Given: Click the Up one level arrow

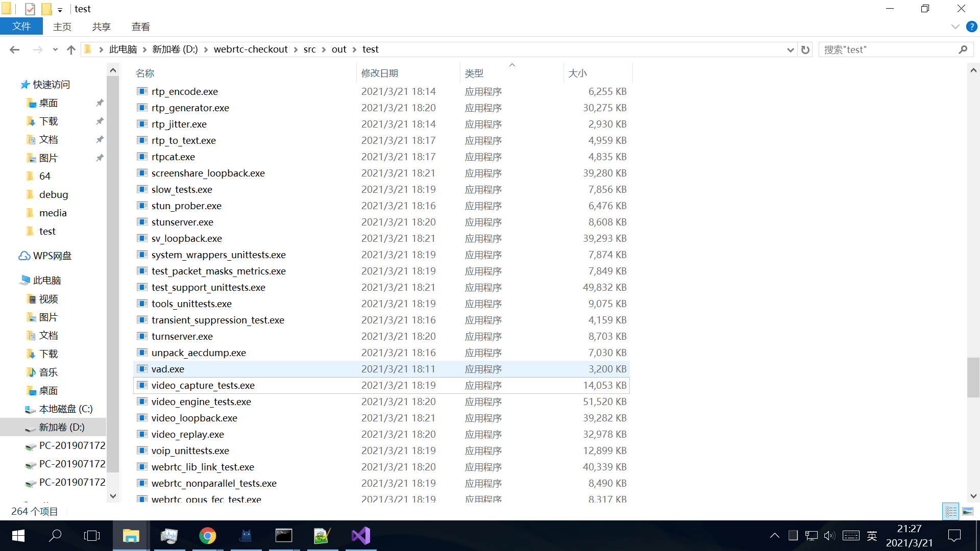Looking at the screenshot, I should pos(71,49).
